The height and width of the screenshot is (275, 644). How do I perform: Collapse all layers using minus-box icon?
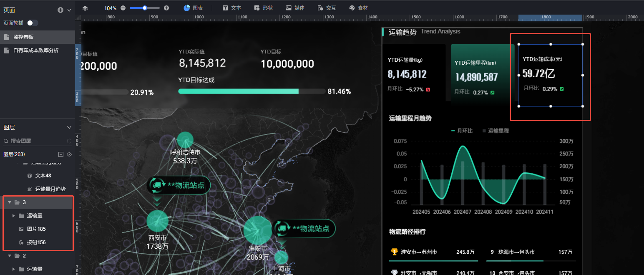[x=60, y=154]
